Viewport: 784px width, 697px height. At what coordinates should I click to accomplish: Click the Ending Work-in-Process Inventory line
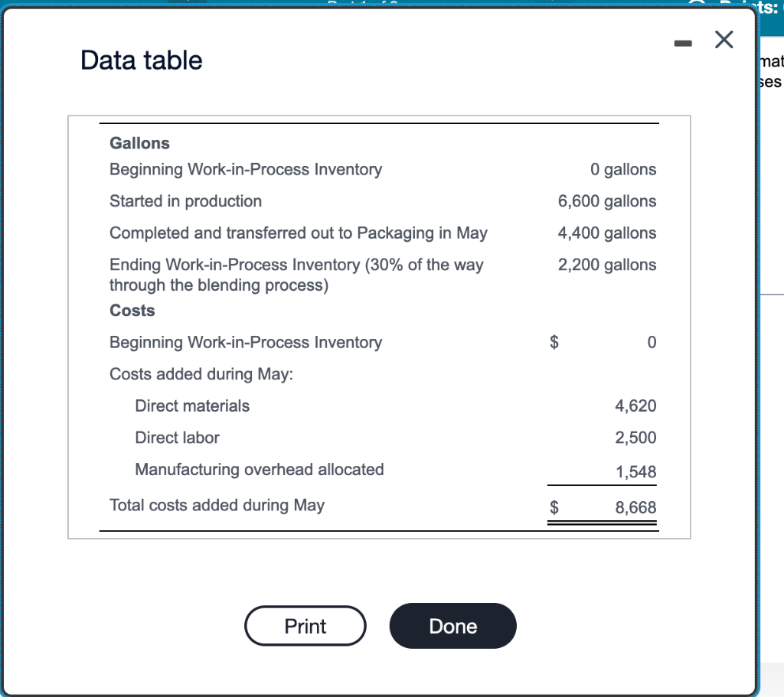pos(297,264)
